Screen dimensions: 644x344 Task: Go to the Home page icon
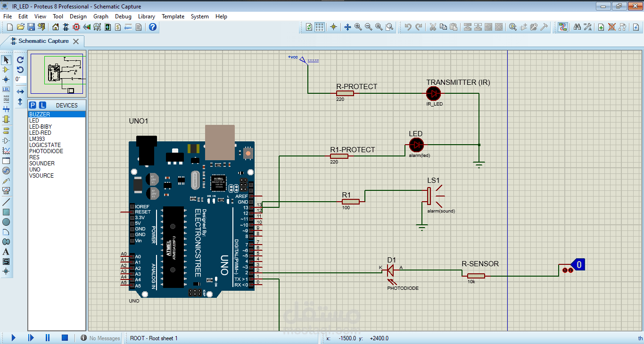click(x=56, y=27)
